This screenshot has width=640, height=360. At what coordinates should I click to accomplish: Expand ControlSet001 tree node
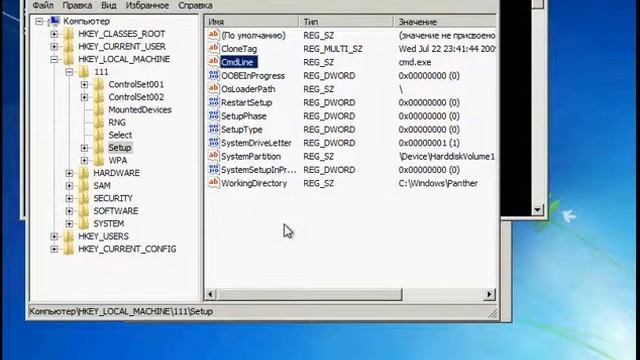point(84,84)
